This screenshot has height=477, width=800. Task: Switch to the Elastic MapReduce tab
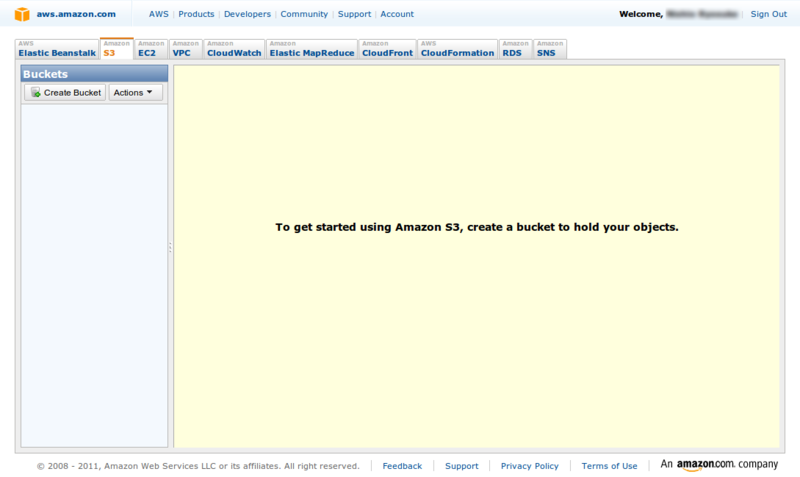coord(312,49)
